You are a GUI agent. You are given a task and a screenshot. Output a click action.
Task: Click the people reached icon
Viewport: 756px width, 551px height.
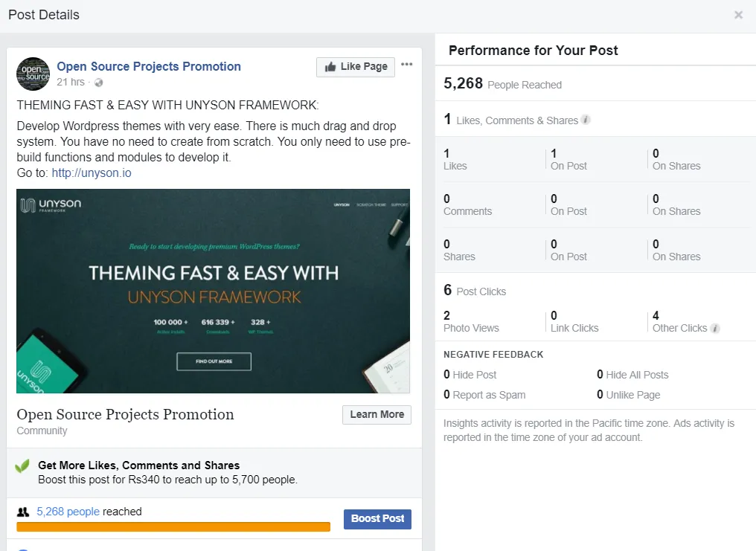pyautogui.click(x=22, y=512)
